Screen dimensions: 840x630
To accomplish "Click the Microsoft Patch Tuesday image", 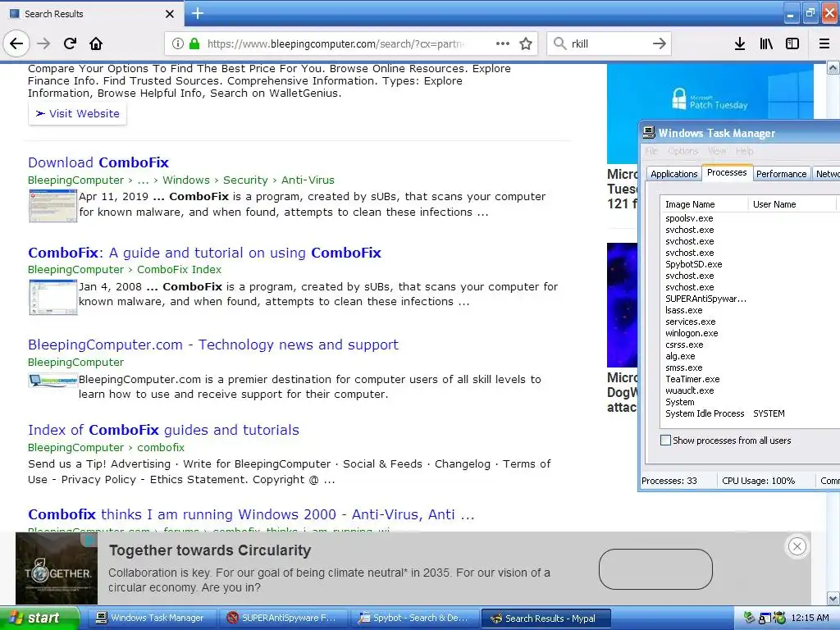I will pyautogui.click(x=710, y=92).
